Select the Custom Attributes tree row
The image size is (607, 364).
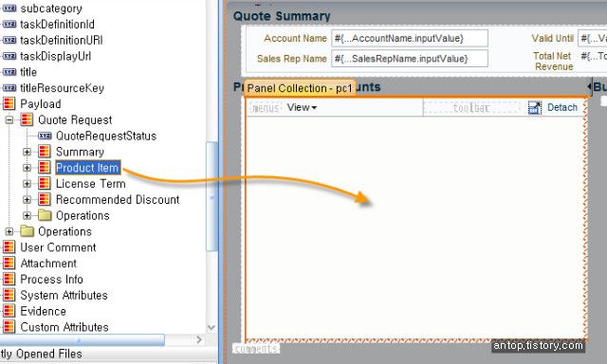click(x=64, y=327)
